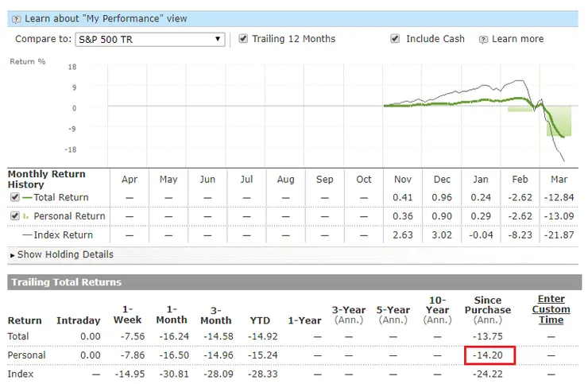This screenshot has width=588, height=384.
Task: Click the Learn more link
Action: tap(517, 39)
